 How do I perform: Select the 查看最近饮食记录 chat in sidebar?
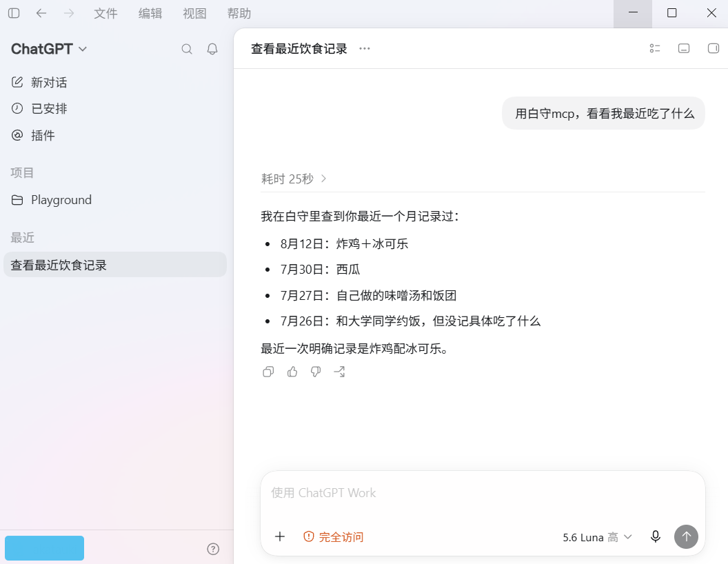point(114,265)
